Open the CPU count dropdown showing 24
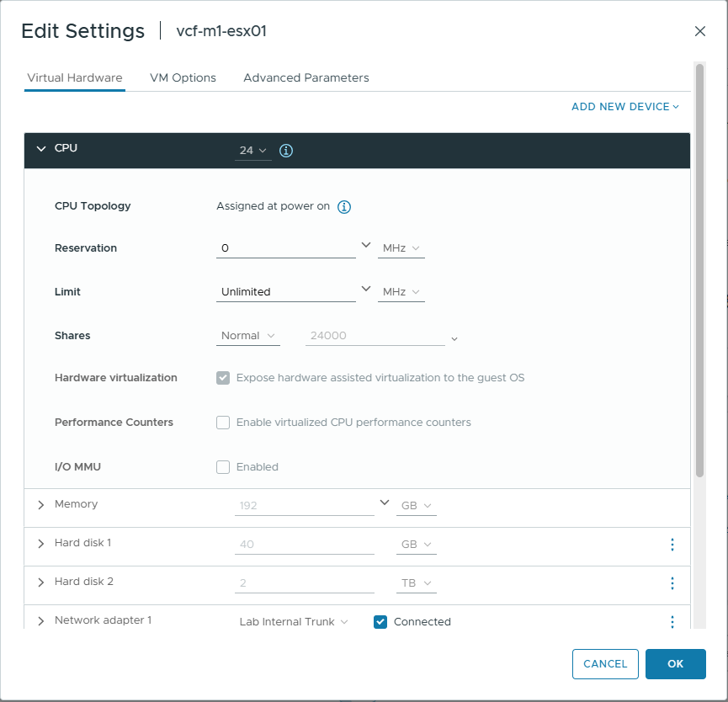The height and width of the screenshot is (702, 728). coord(253,151)
